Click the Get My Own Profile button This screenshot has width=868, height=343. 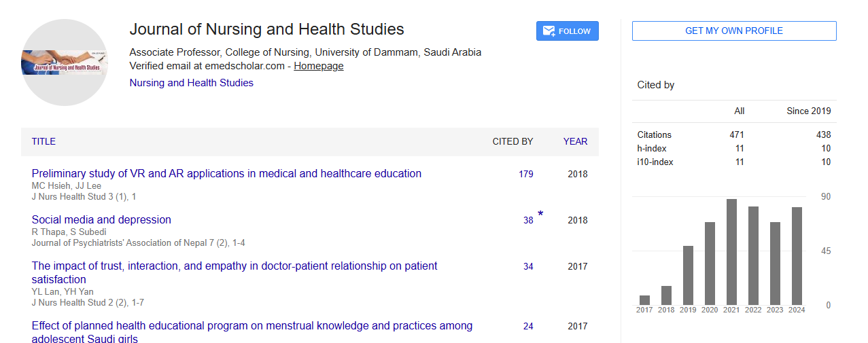click(733, 31)
